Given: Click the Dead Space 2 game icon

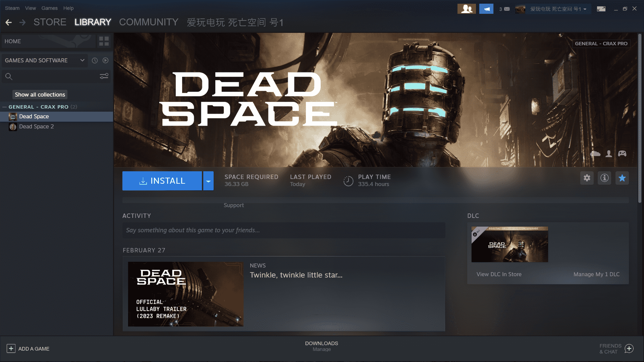Looking at the screenshot, I should tap(13, 127).
